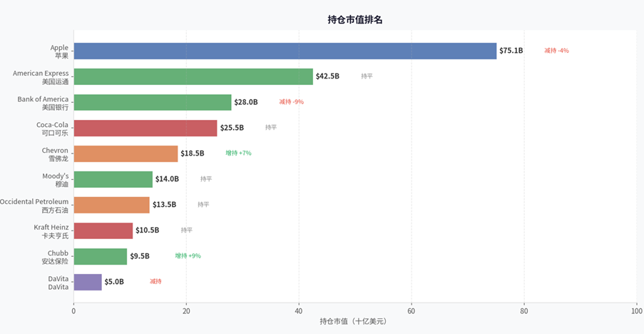Screen dimensions: 644x334
Task: Click the Bank of America bar
Action: point(153,102)
